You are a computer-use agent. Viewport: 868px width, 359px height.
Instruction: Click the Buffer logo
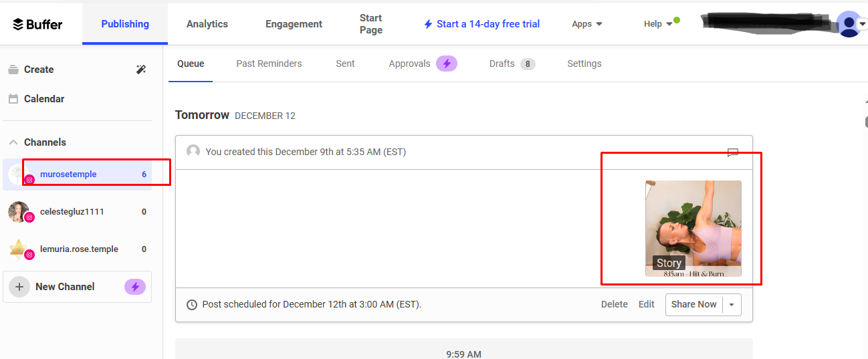(x=37, y=24)
